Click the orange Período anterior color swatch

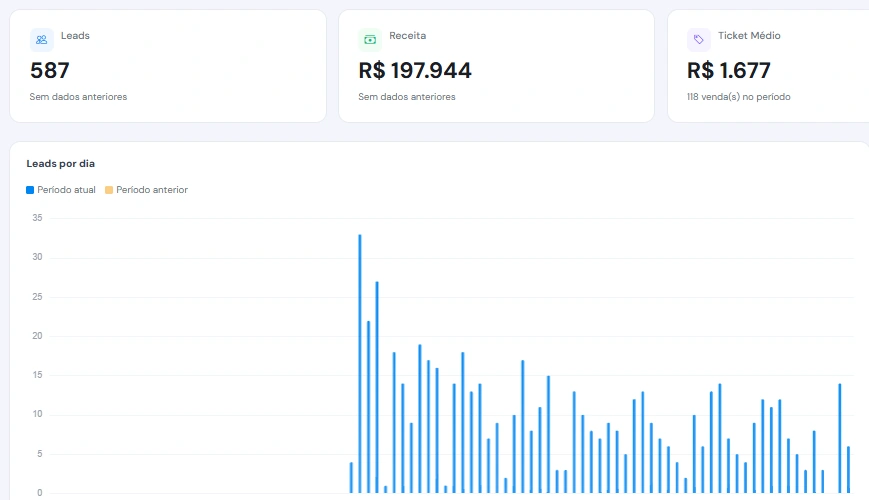coord(109,190)
